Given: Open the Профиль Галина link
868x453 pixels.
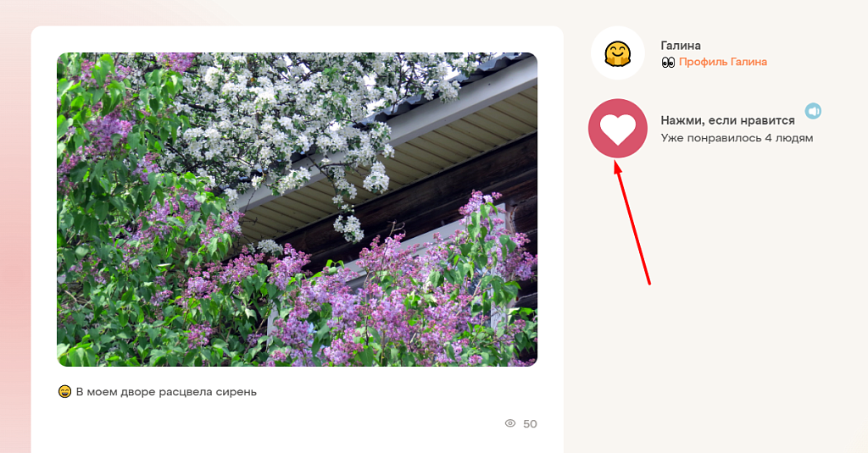Looking at the screenshot, I should pyautogui.click(x=723, y=62).
